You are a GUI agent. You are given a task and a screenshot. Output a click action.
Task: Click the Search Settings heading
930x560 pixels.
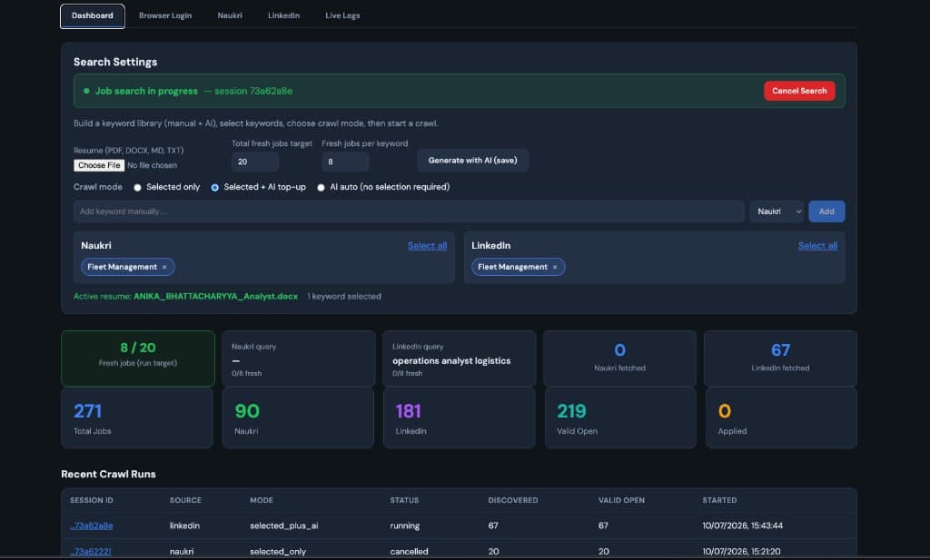tap(115, 62)
